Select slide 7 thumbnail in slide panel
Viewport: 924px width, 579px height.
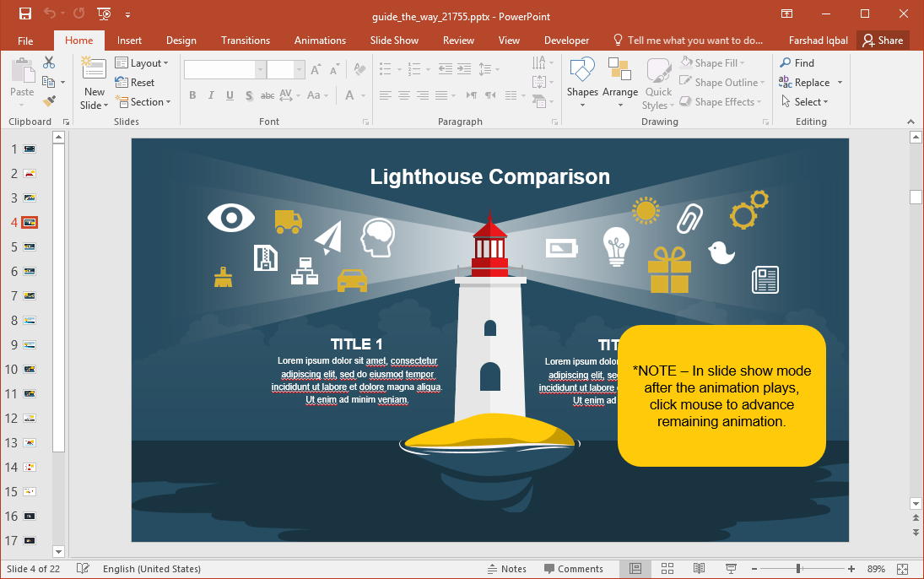pyautogui.click(x=29, y=295)
